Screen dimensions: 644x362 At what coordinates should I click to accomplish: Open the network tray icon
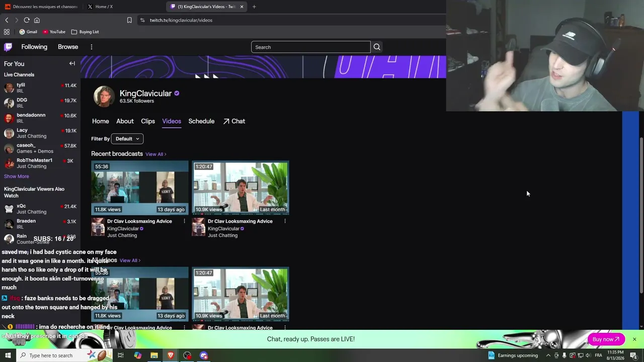click(580, 355)
